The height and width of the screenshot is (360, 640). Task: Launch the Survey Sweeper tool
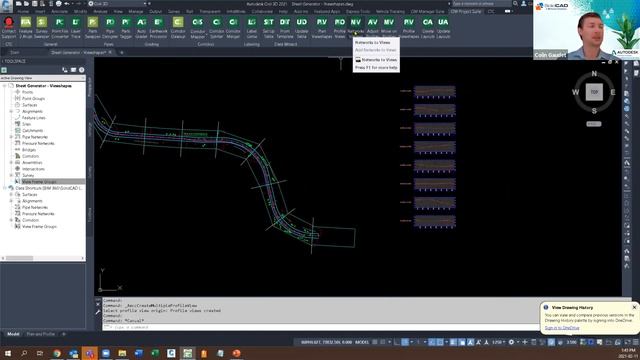point(42,27)
